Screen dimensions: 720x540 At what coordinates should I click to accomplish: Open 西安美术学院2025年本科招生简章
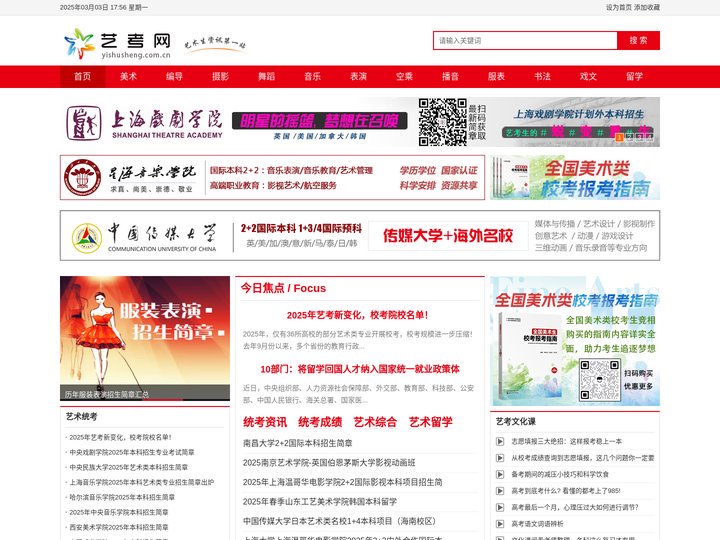coord(119,528)
